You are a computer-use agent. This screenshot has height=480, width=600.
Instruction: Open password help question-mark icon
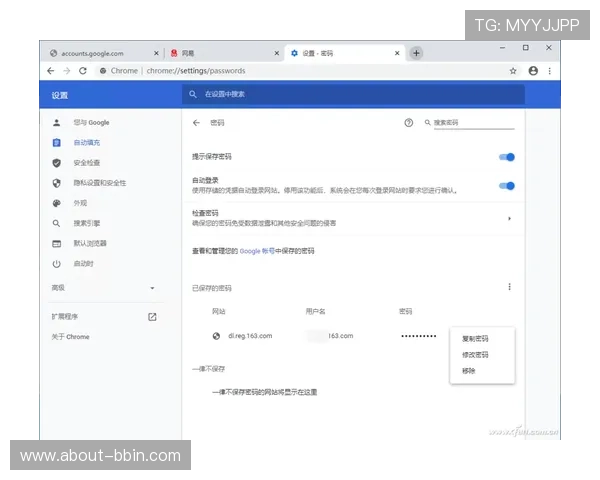coord(408,122)
